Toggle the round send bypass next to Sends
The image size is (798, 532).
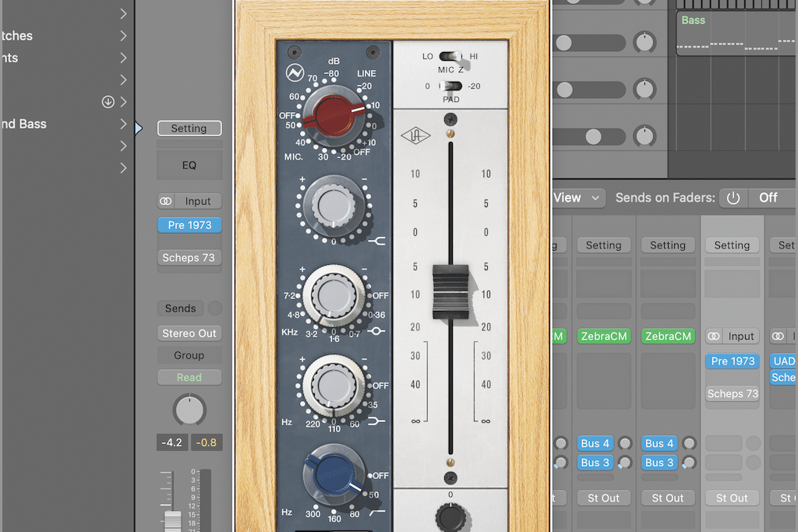(215, 308)
